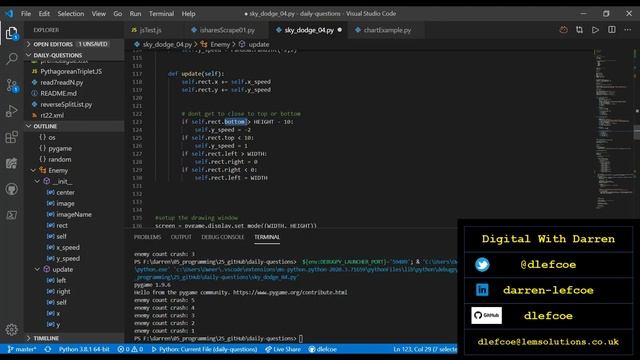Click the Python 3.8.1 64-bit interpreter selector
Screen dimensions: 640x360
tap(84, 349)
